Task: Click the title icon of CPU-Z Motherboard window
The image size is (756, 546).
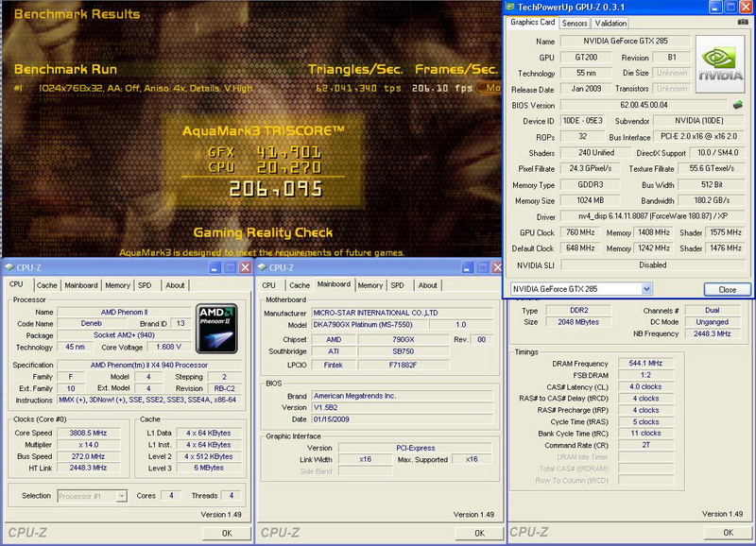Action: click(x=262, y=267)
